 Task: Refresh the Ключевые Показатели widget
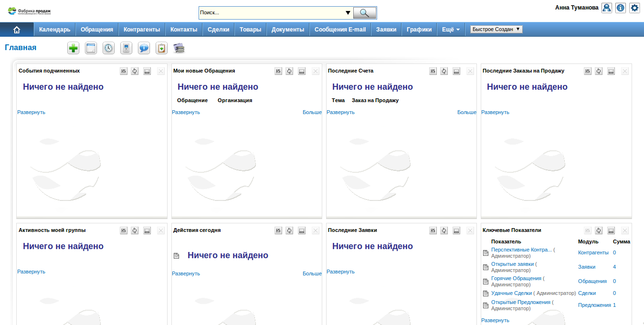[x=599, y=231]
